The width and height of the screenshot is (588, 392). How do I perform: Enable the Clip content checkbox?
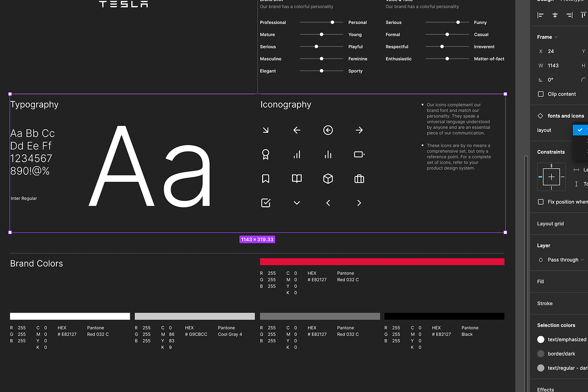(x=540, y=94)
